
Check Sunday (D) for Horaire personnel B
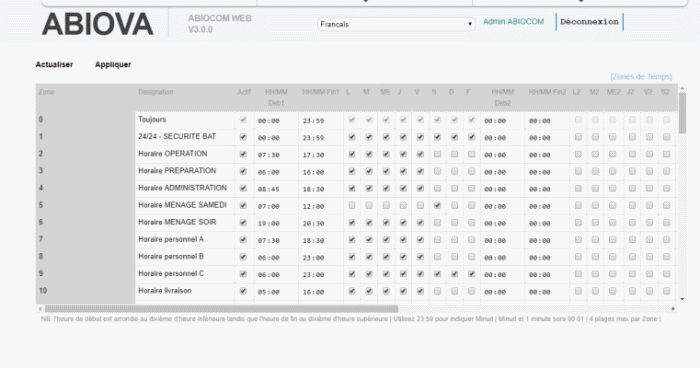[454, 257]
